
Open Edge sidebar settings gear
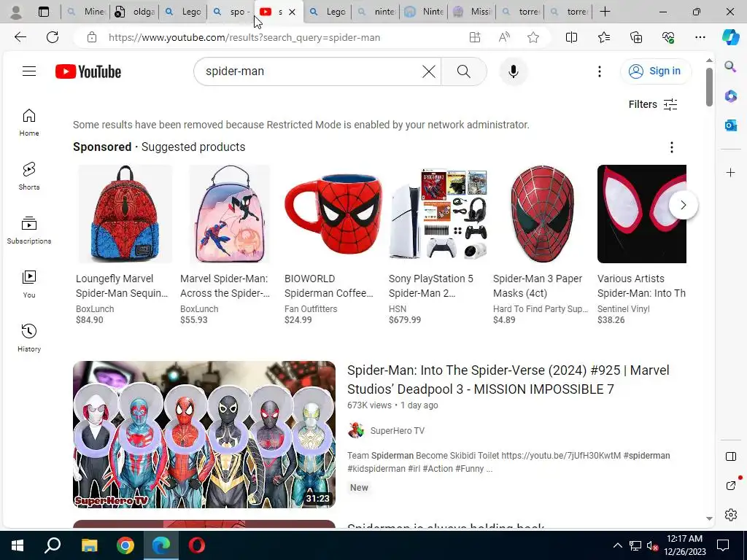(730, 515)
